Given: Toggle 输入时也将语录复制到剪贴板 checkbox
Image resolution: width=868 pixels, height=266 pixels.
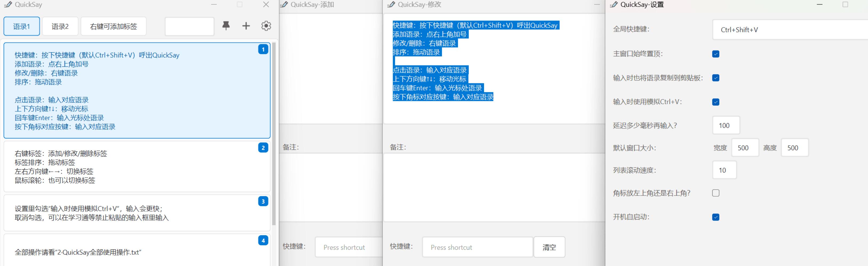Looking at the screenshot, I should 716,78.
